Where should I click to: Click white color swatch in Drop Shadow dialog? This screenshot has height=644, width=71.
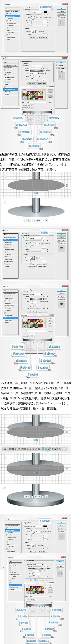(44, 238)
